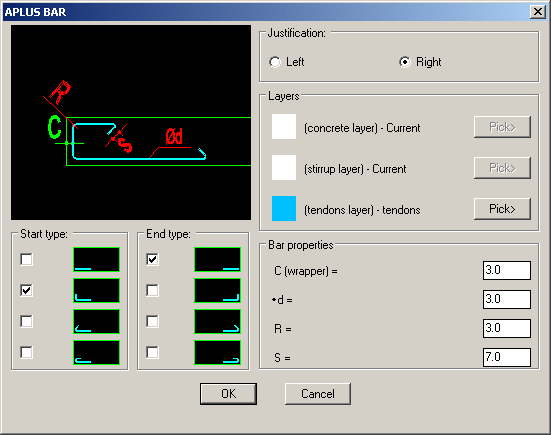Choose the angled hook start type icon
The image size is (551, 435).
pos(96,322)
